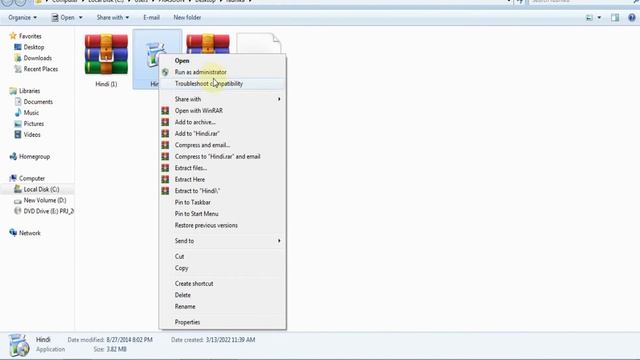This screenshot has height=360, width=640.
Task: Expand the Open button dropdown arrow
Action: [x=80, y=18]
